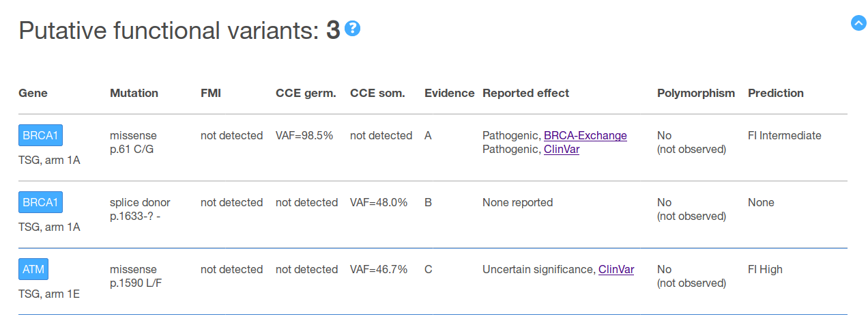Screen dimensions: 868x321
Task: Select the ATM gene badge
Action: pyautogui.click(x=33, y=270)
